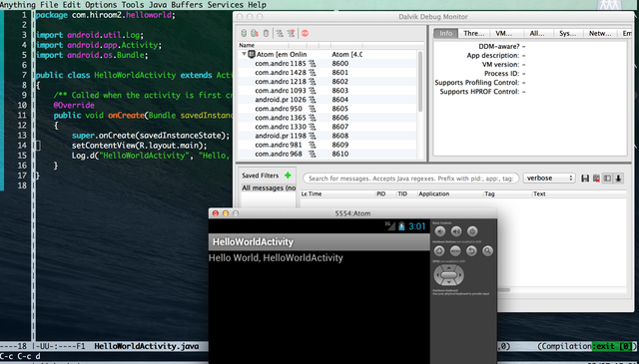This screenshot has width=639, height=364.
Task: Open the Options menu
Action: tap(101, 5)
